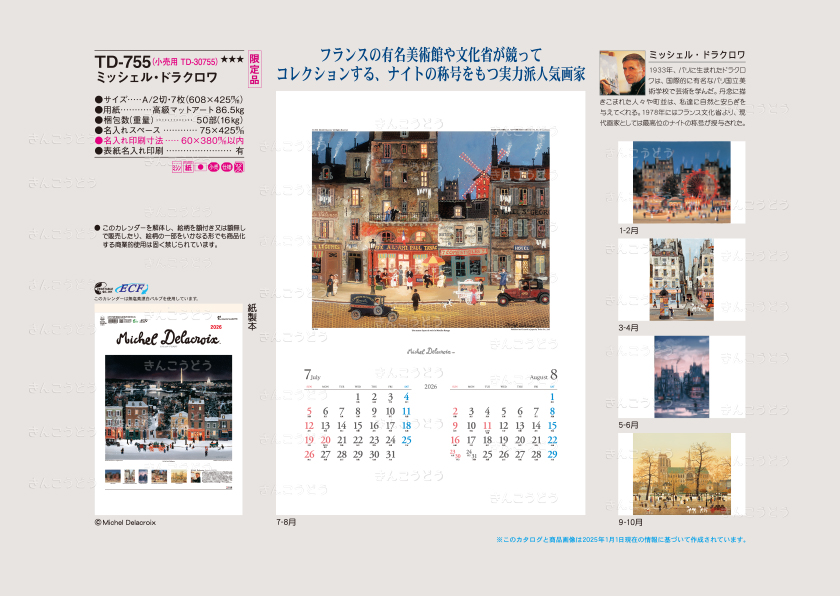The image size is (840, 596).
Task: Click the 7-8月 caption under the calendar
Action: tap(286, 522)
